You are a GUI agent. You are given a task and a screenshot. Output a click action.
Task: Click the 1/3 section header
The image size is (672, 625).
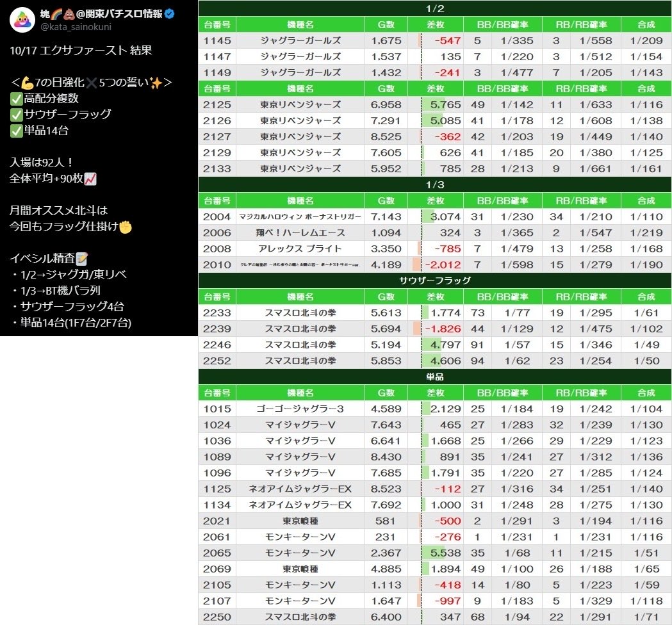pos(434,184)
